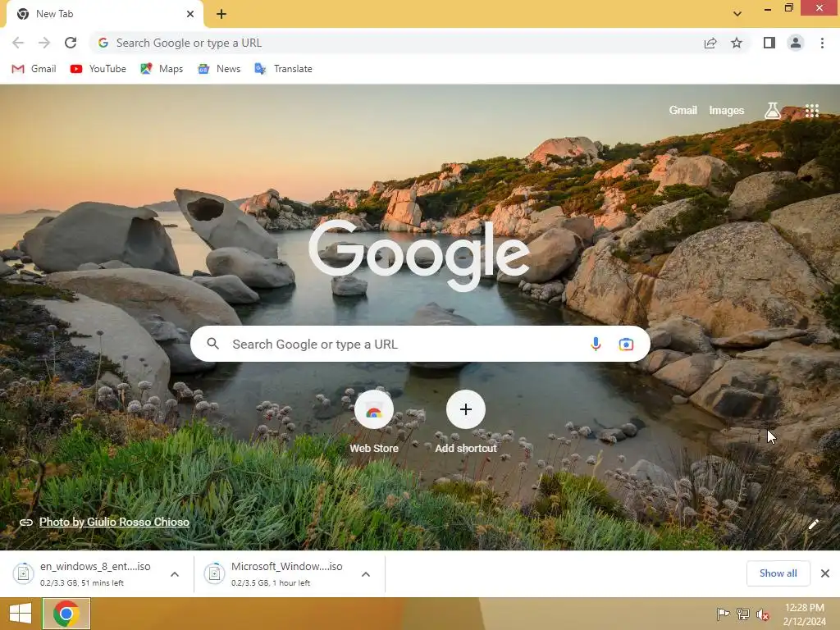Open the tab search chevron in the title bar
Screen dimensions: 840x630
tap(737, 14)
